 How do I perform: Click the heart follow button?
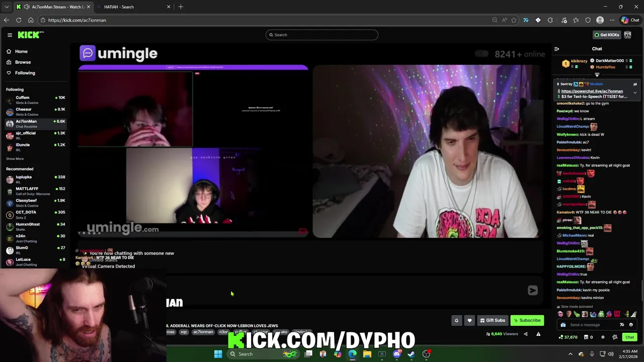tap(469, 320)
